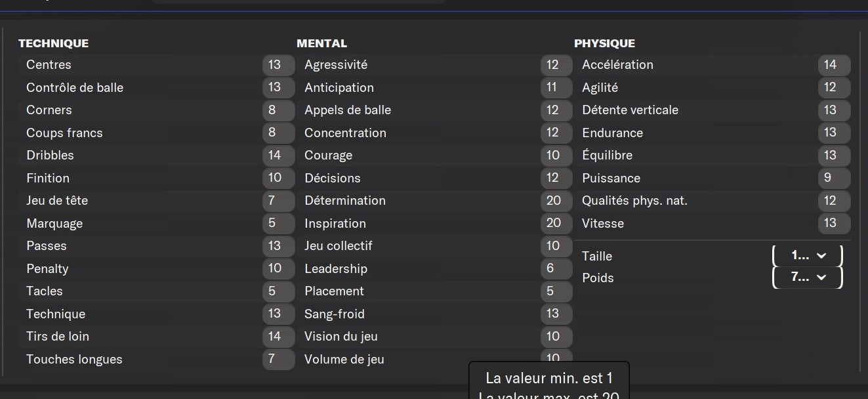The width and height of the screenshot is (868, 399).
Task: Select the Tirs de loin value box
Action: pos(278,337)
